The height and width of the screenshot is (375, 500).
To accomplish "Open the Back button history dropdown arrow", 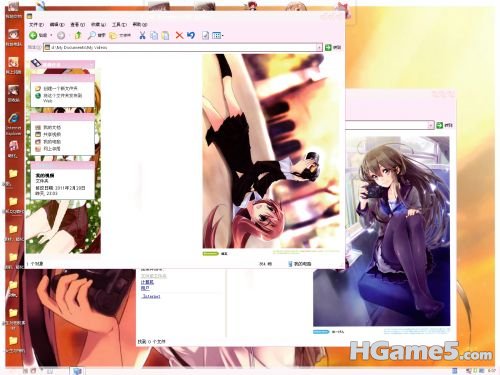I will [51, 35].
